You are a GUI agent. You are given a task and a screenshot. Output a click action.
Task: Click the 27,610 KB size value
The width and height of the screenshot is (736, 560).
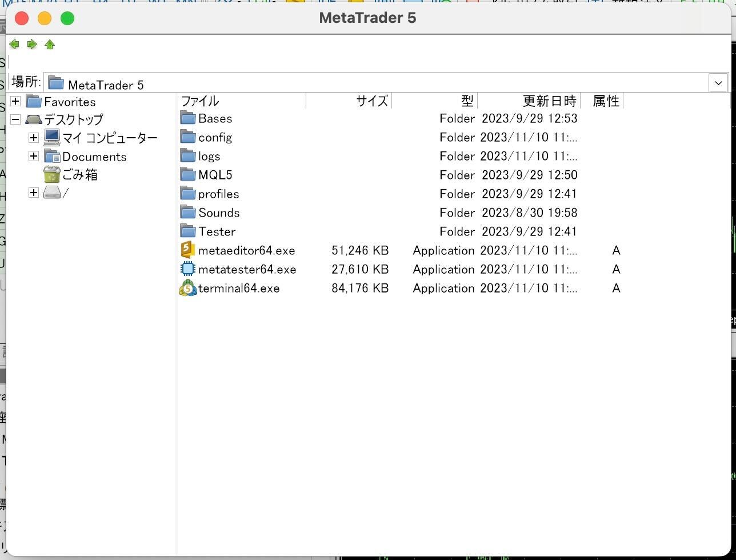tap(360, 269)
